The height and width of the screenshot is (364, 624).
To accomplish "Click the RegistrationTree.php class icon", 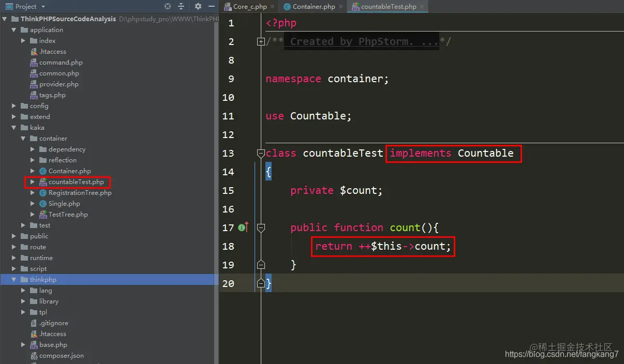I will point(43,193).
